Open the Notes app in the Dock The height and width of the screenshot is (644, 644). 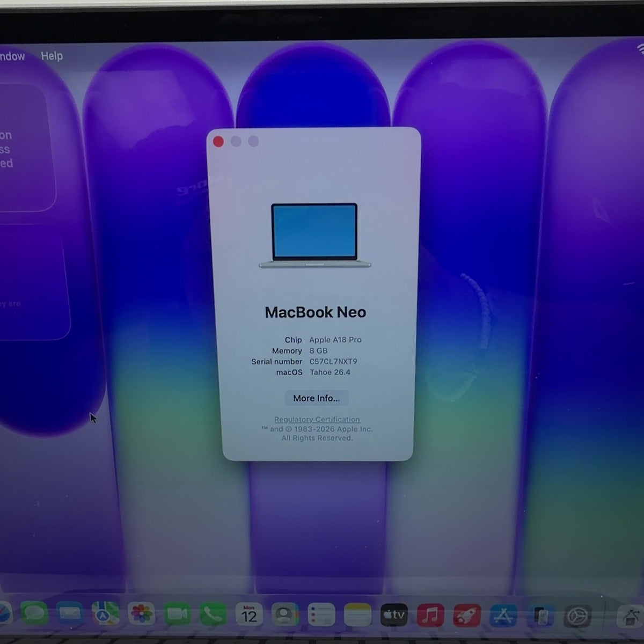[357, 614]
